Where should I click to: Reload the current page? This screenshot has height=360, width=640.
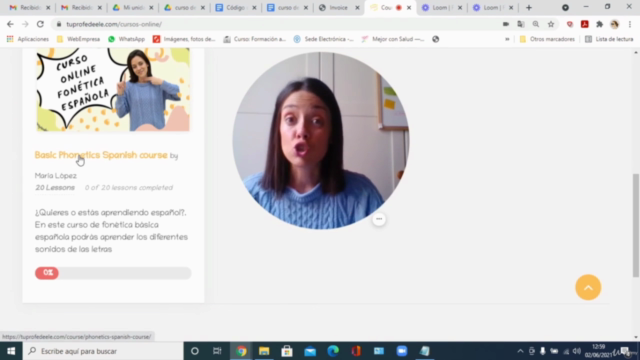coord(40,24)
